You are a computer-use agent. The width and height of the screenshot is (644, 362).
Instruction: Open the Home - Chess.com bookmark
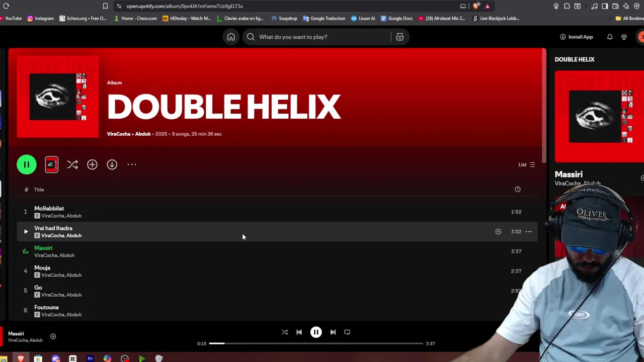pos(135,18)
